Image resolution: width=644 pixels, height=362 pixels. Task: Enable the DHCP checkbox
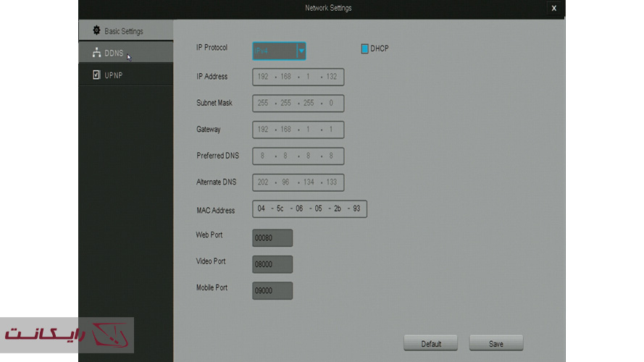pyautogui.click(x=365, y=49)
